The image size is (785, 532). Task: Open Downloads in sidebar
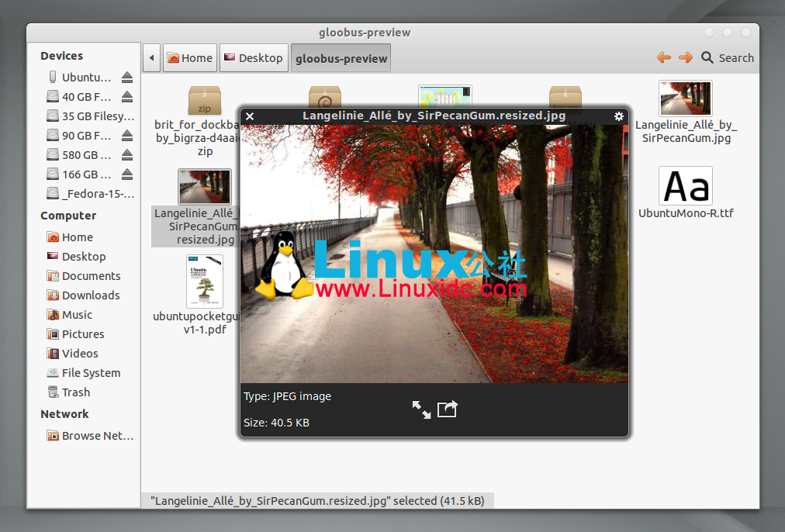(90, 295)
